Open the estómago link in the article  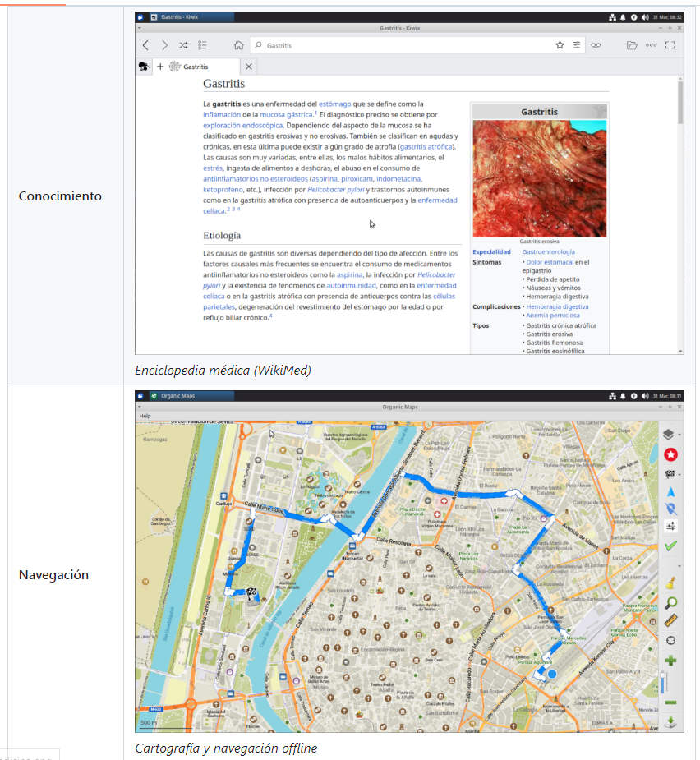click(x=334, y=104)
